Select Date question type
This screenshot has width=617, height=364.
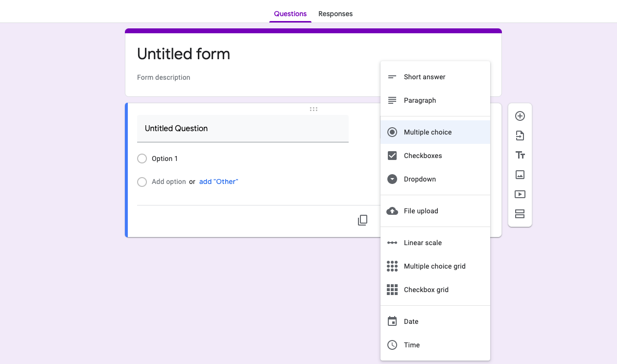click(x=435, y=321)
